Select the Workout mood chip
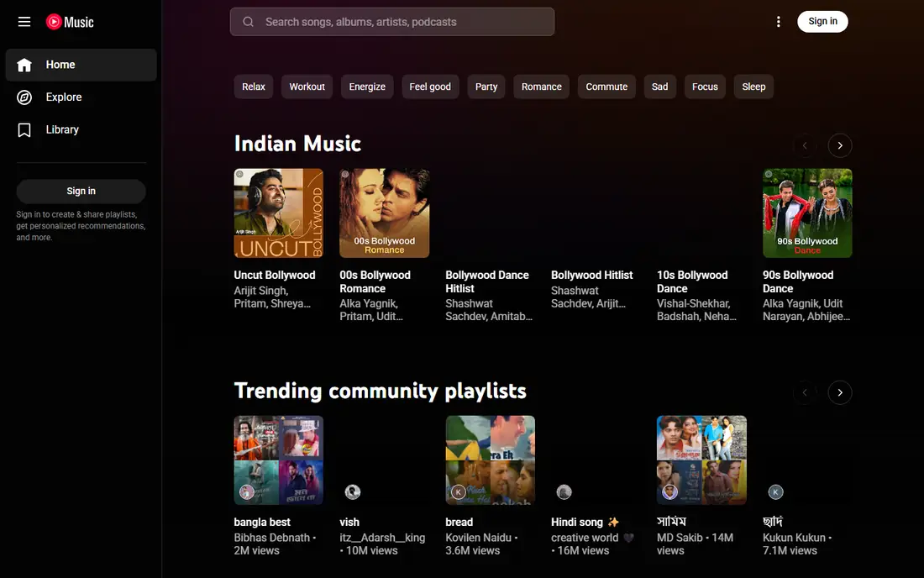Screen dimensions: 924x578 (307, 87)
